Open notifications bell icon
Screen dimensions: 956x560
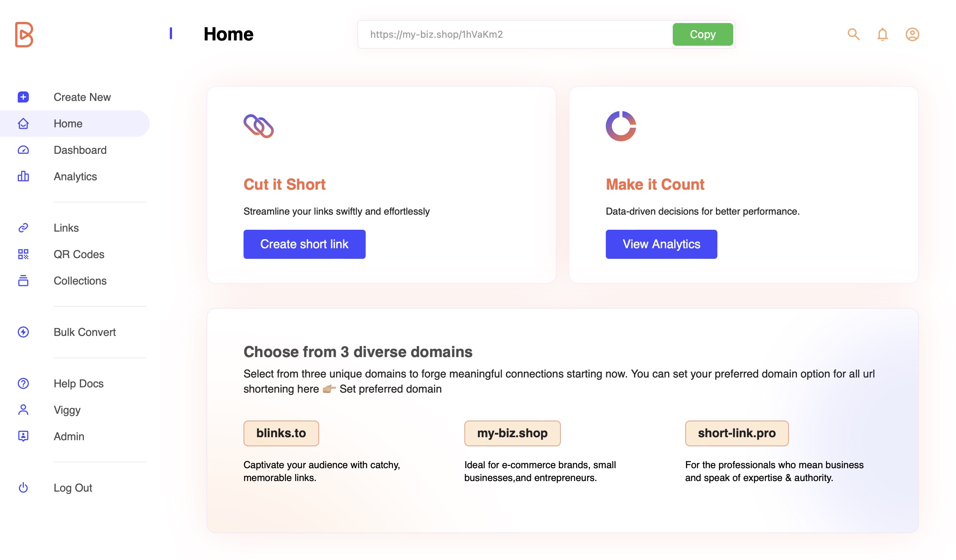(x=882, y=34)
